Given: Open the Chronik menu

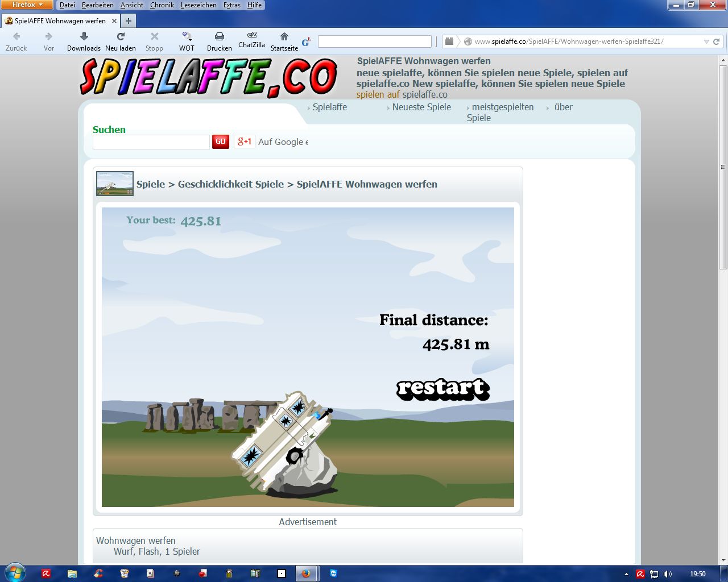Looking at the screenshot, I should coord(162,5).
